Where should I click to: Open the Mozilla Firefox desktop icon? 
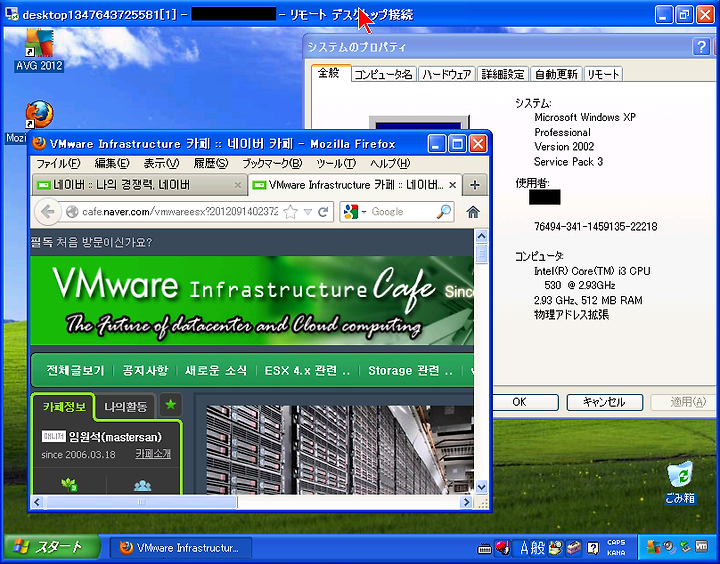(x=39, y=115)
